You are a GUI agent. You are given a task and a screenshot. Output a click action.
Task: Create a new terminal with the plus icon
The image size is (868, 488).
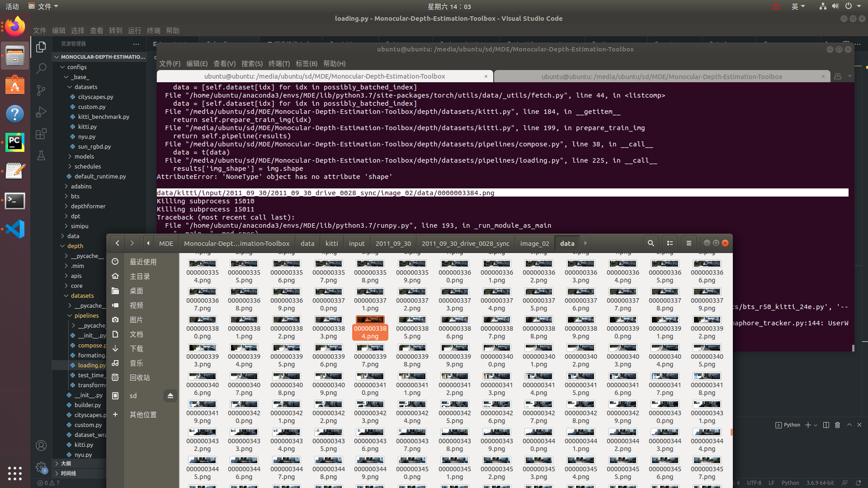tap(808, 425)
